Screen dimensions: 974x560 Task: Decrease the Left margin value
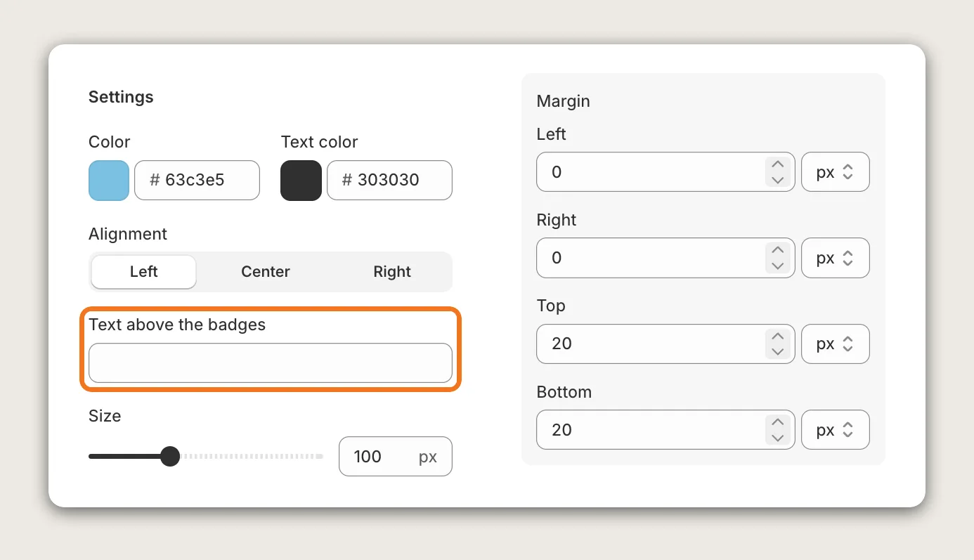777,180
